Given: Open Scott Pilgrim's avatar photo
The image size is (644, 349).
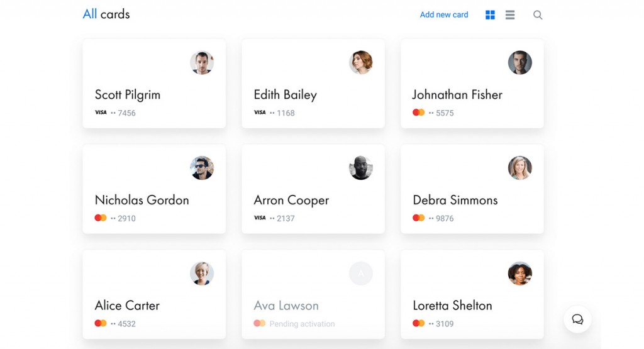Looking at the screenshot, I should tap(202, 63).
